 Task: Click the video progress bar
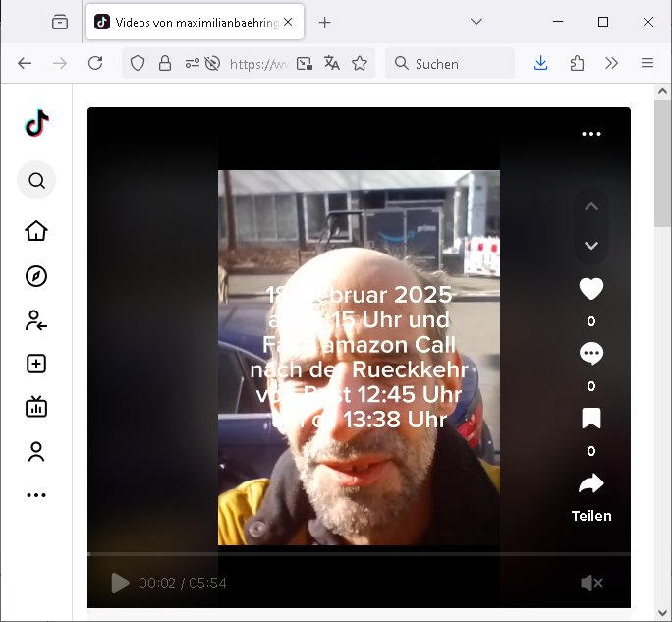point(359,555)
